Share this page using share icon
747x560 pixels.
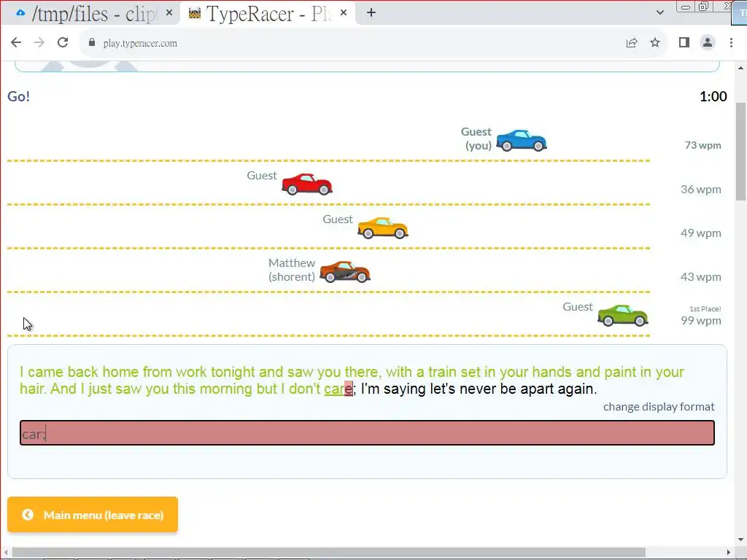(632, 42)
